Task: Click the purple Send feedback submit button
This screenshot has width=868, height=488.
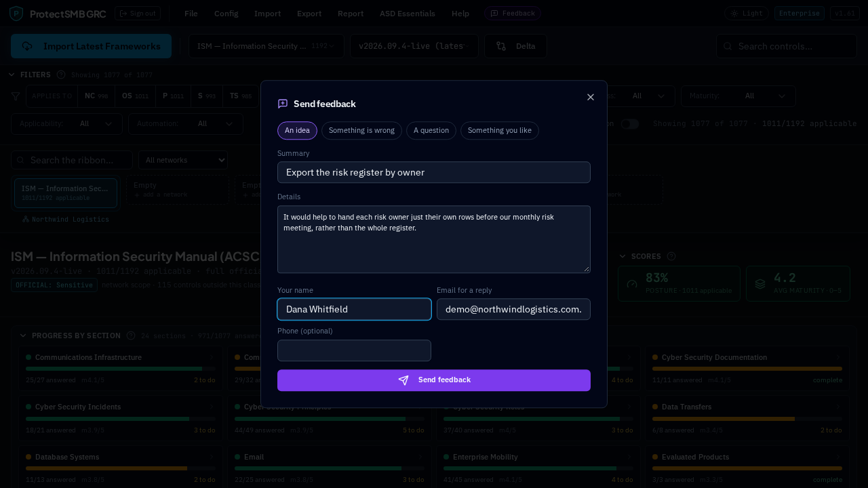Action: 434,380
